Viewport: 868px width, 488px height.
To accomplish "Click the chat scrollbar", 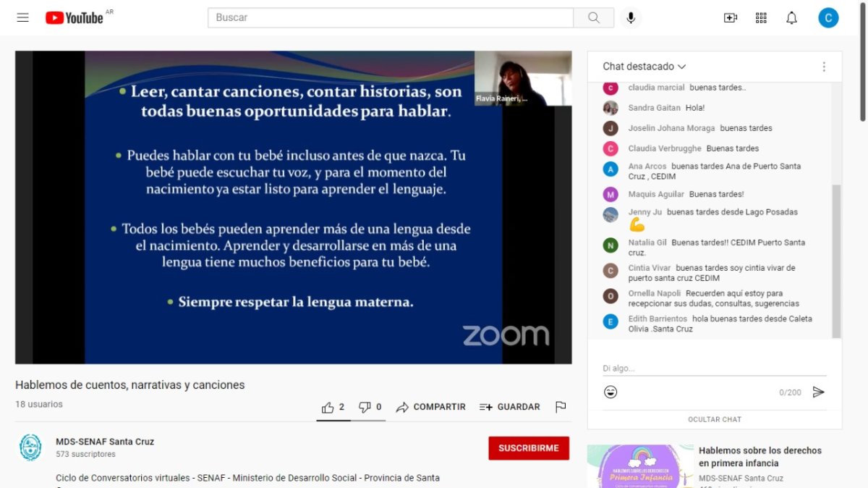I will 837,261.
